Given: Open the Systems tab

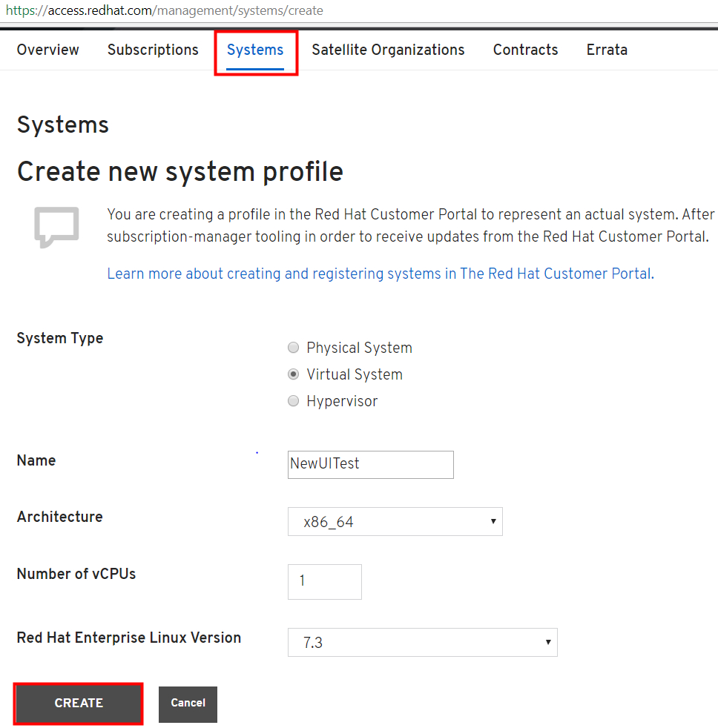Looking at the screenshot, I should coord(255,50).
